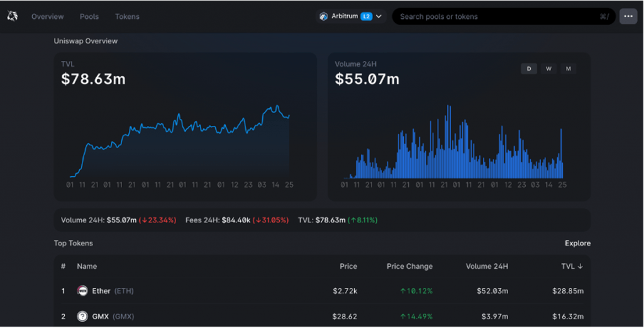Viewport: 644px width, 328px height.
Task: Click the L2 badge next to Arbitrum
Action: tap(366, 16)
